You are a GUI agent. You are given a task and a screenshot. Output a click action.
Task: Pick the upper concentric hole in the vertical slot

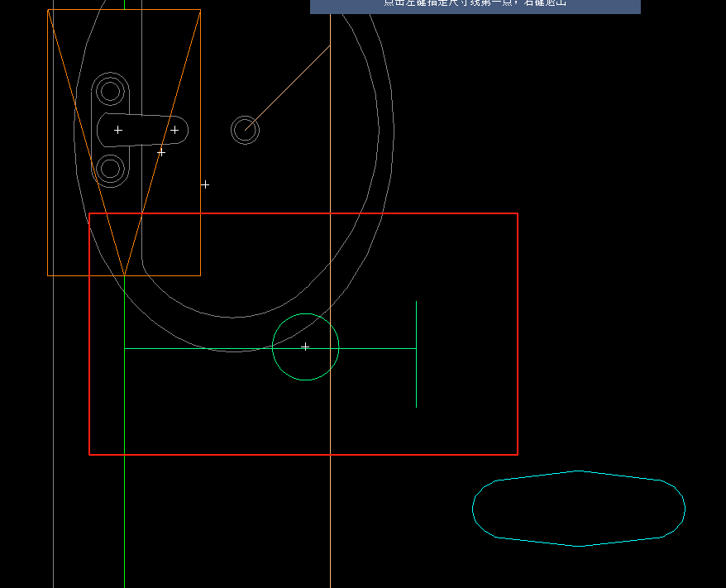click(110, 91)
